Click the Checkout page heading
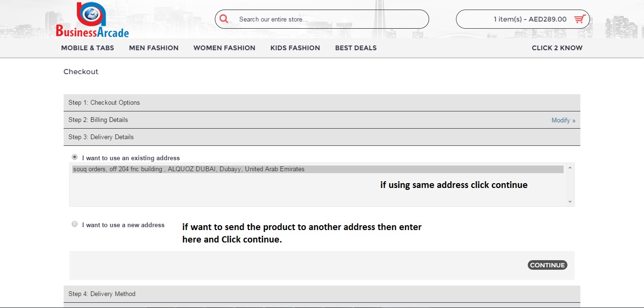This screenshot has width=644, height=308. click(81, 72)
